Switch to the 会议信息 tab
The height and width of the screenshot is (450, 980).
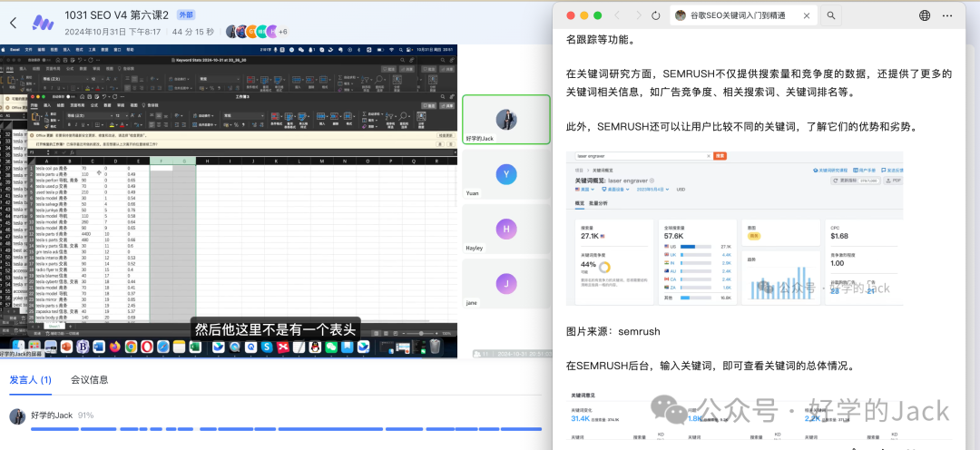pos(89,379)
